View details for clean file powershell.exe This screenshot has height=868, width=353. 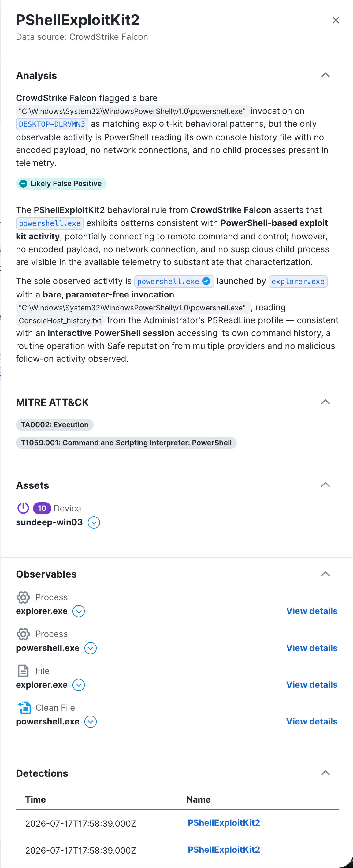click(312, 721)
